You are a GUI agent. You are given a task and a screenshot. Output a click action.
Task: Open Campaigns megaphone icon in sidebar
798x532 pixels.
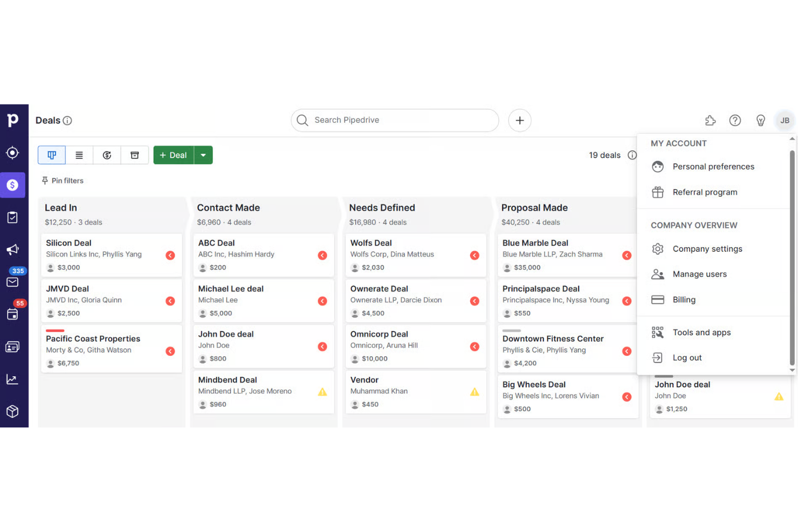coord(12,250)
